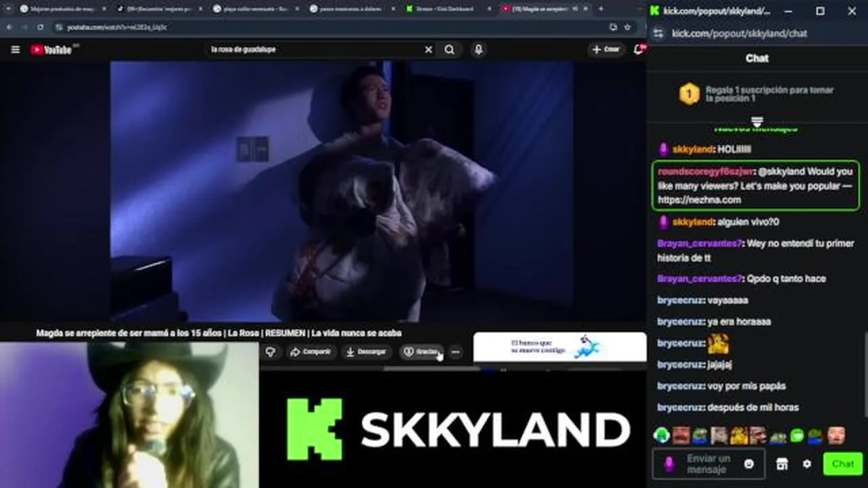This screenshot has height=488, width=868.
Task: Click the page horizontal scrollbar
Action: pyautogui.click(x=431, y=369)
